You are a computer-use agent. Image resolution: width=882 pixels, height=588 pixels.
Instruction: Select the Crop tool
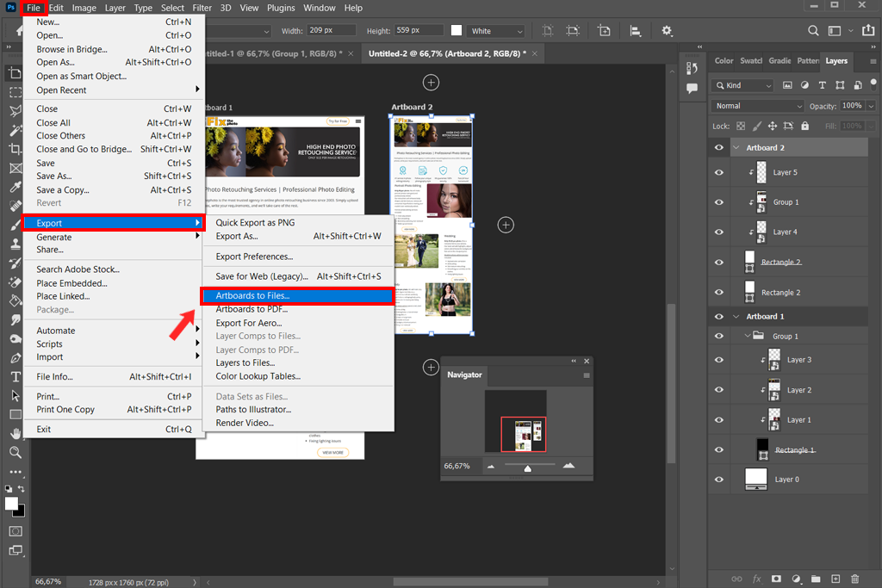coord(16,149)
